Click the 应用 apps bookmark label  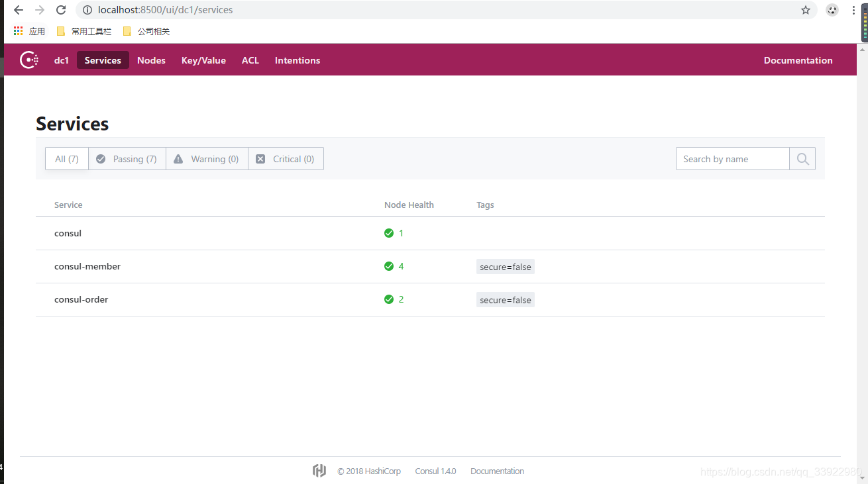click(37, 31)
